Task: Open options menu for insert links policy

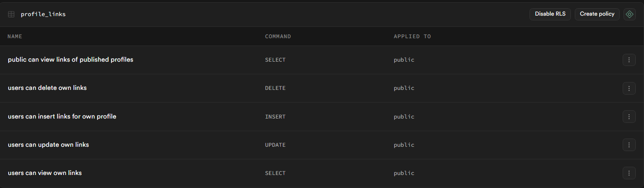Action: click(x=629, y=117)
